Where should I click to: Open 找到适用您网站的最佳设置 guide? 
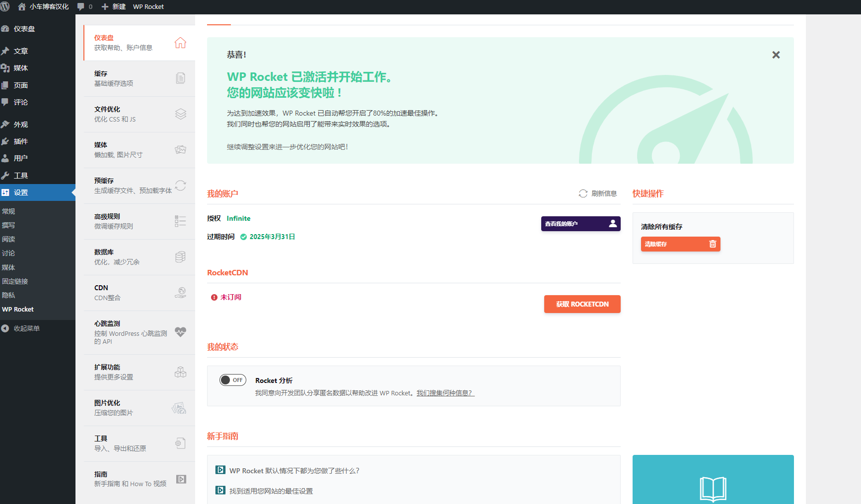(271, 491)
